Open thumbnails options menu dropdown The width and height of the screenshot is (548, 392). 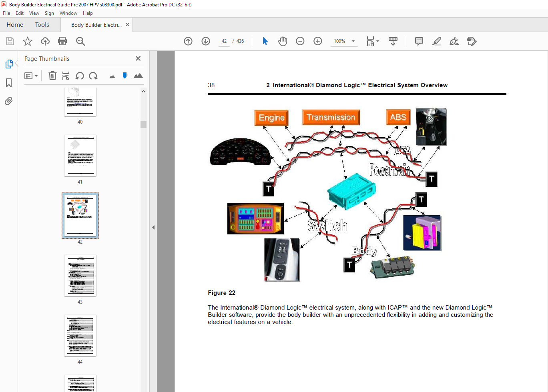(x=31, y=76)
